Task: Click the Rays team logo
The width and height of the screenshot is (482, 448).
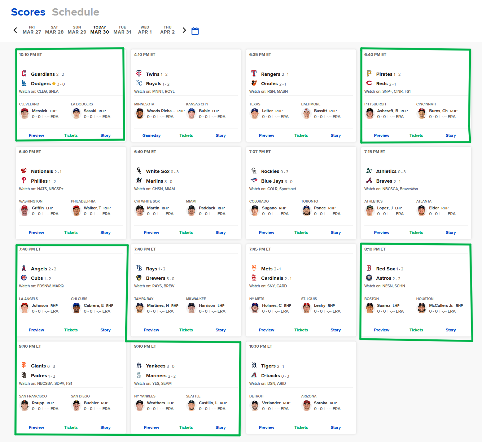Action: tap(139, 268)
